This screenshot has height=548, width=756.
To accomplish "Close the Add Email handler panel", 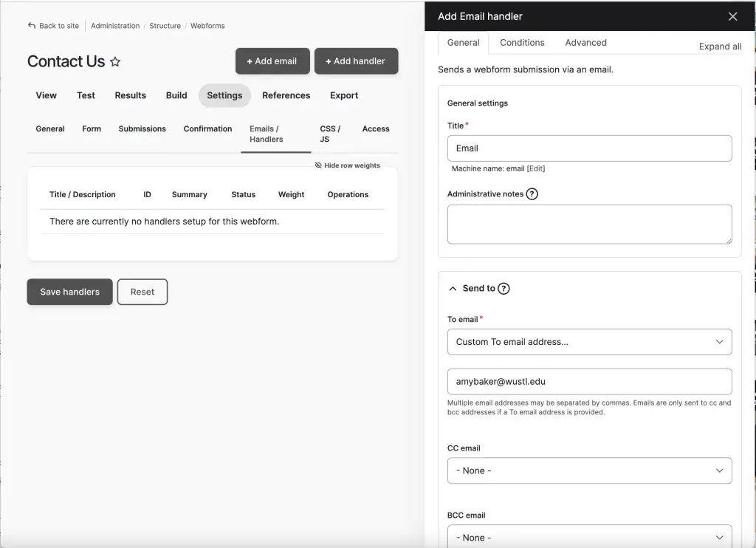I will point(732,16).
